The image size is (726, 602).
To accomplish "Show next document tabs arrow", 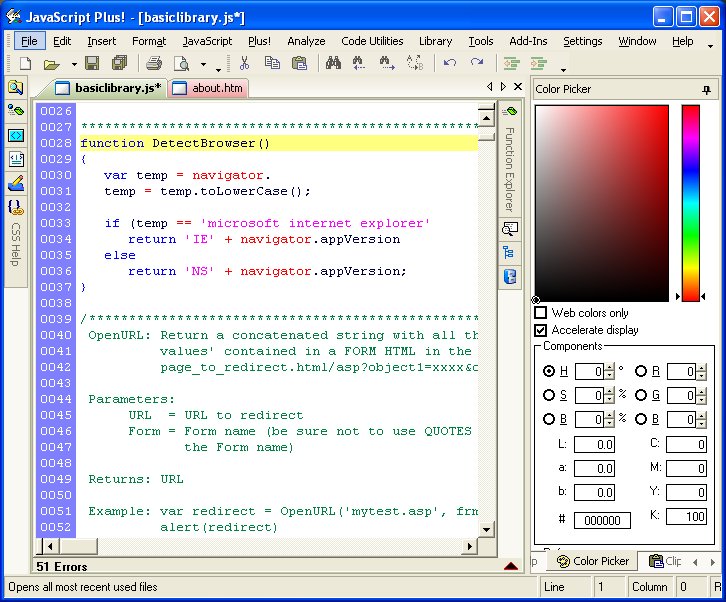I will point(503,87).
